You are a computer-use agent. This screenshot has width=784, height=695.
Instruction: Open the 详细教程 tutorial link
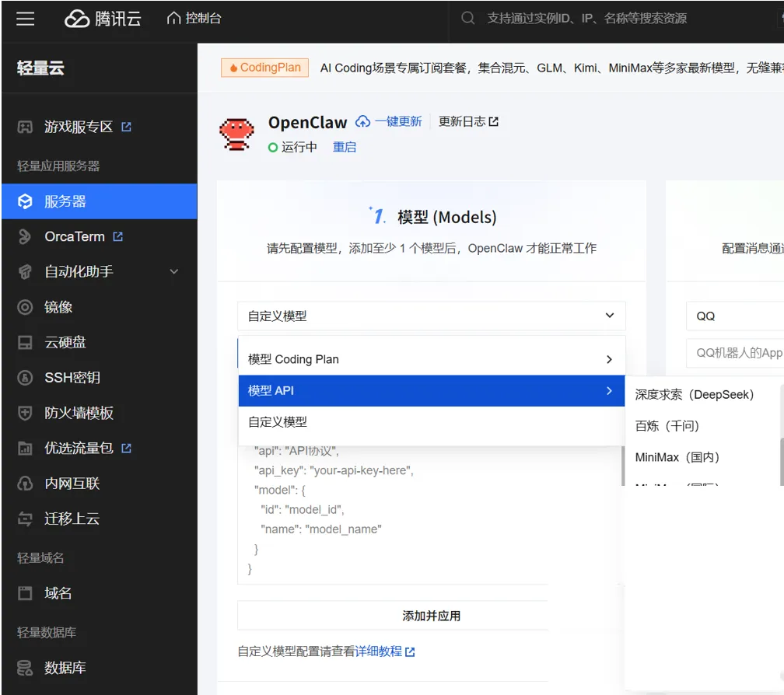384,651
